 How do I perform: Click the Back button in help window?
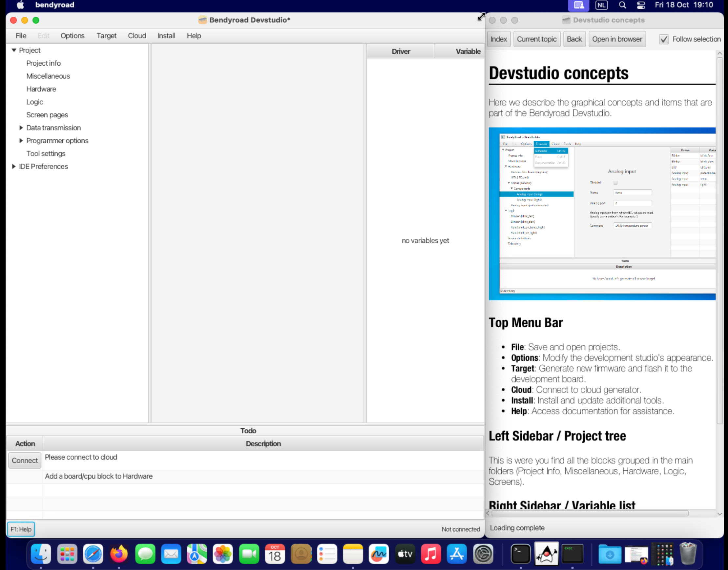(574, 39)
